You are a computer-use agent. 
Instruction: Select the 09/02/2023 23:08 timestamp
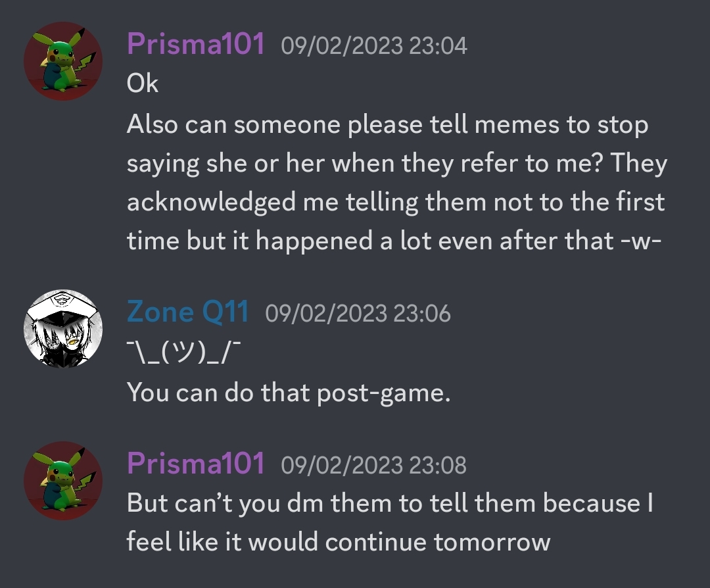pos(373,465)
